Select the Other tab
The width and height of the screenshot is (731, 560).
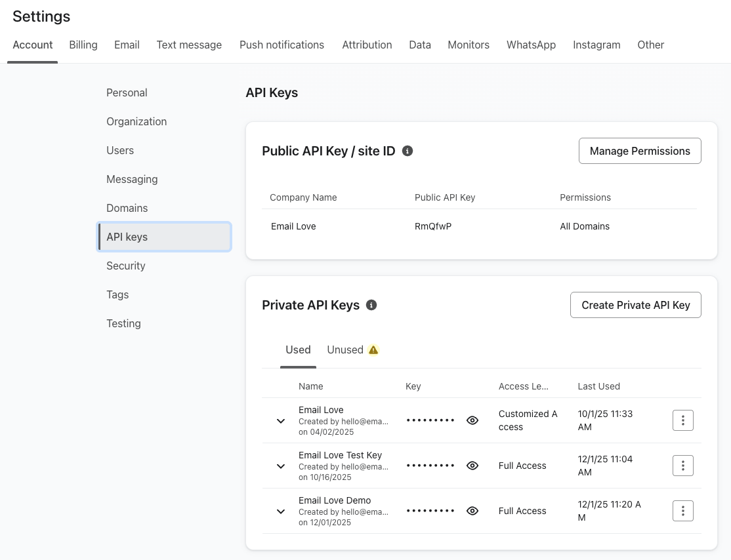point(651,45)
